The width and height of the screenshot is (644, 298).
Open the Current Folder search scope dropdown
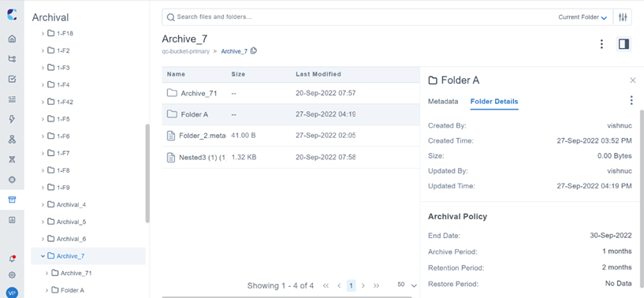coord(583,17)
